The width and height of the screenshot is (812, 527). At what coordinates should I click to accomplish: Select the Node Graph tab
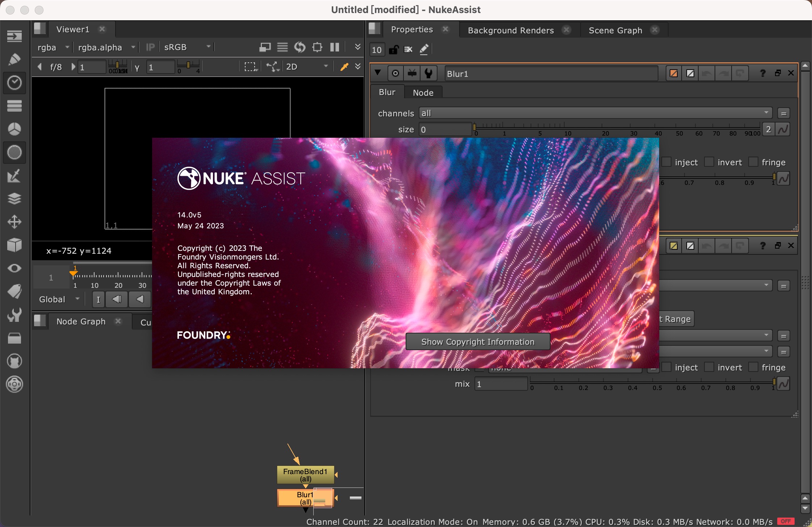pyautogui.click(x=81, y=321)
